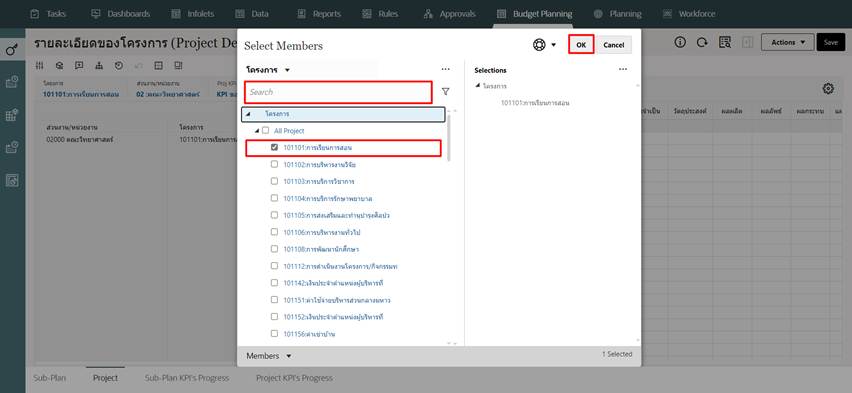Open the document search icon beside refresh
This screenshot has width=852, height=393.
pyautogui.click(x=725, y=42)
